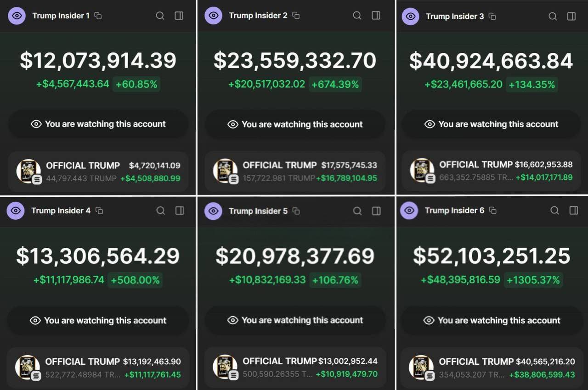Toggle the sidebar panel in Trump Insider 1

pos(179,16)
